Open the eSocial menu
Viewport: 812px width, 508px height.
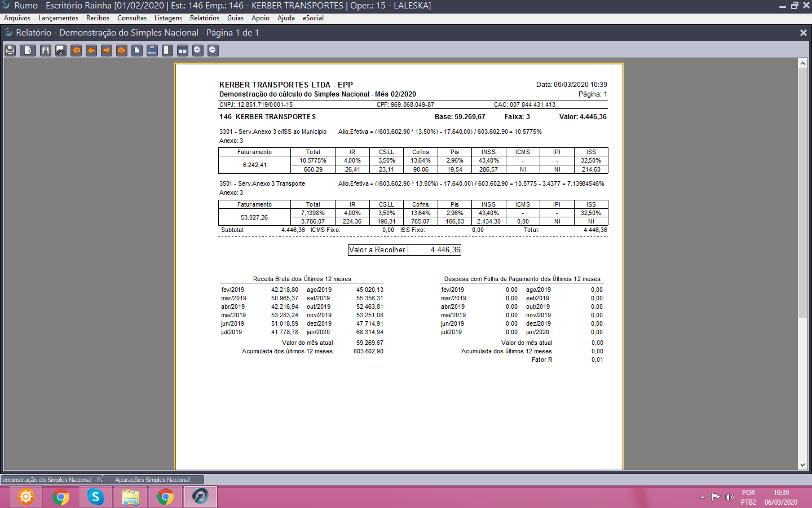314,18
